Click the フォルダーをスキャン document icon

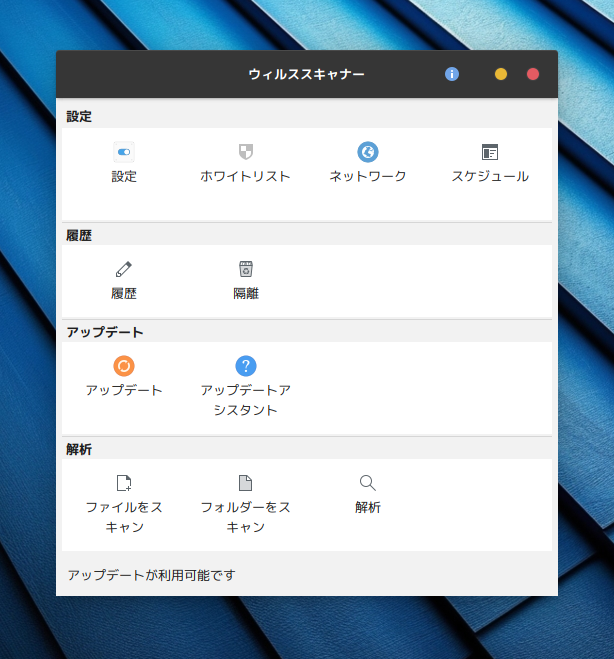click(x=246, y=483)
